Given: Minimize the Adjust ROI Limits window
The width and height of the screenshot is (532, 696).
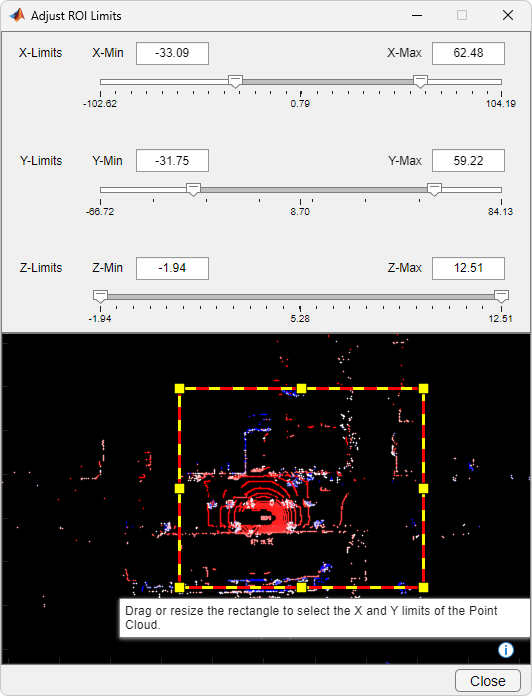Looking at the screenshot, I should click(417, 16).
